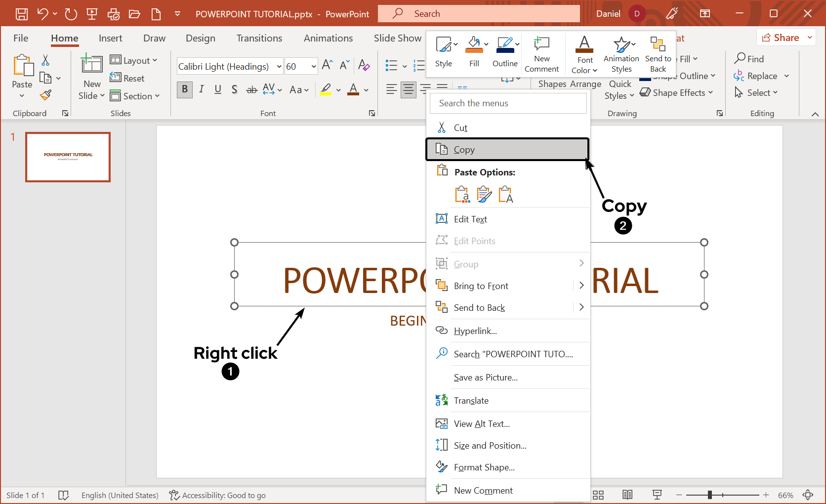This screenshot has width=826, height=504.
Task: Click New Comment in mini toolbar
Action: point(541,54)
